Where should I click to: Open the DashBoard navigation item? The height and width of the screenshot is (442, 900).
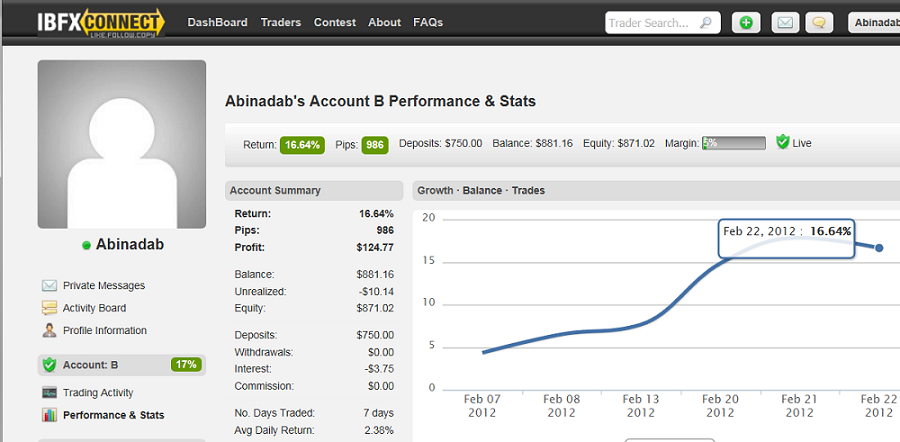coord(217,22)
